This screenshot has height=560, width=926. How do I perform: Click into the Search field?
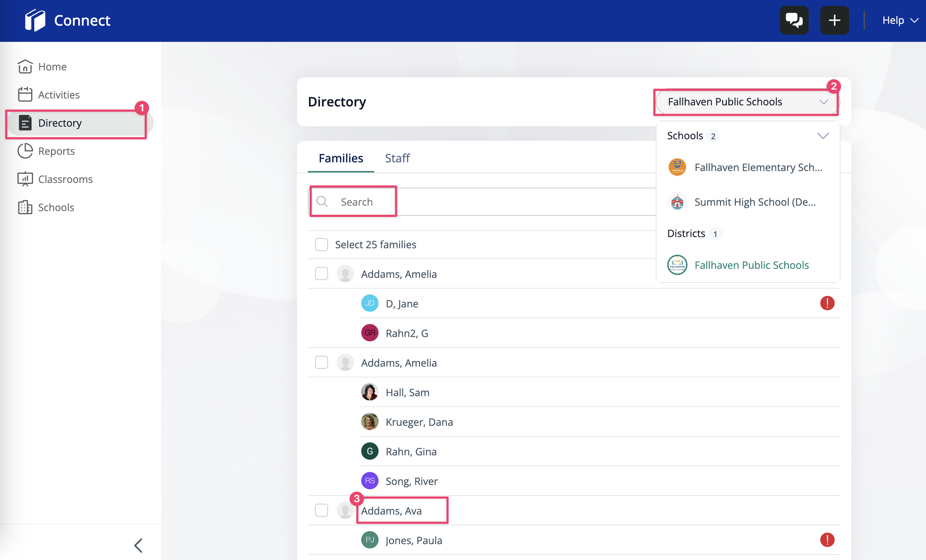[x=482, y=202]
